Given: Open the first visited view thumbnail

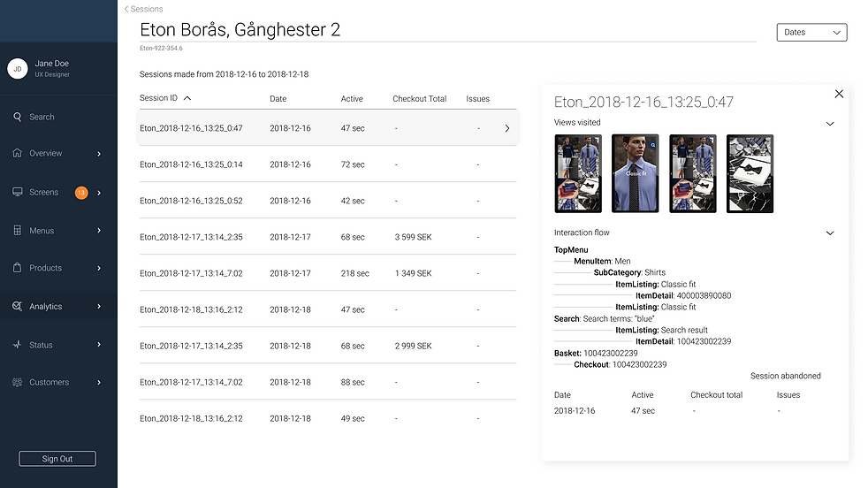Looking at the screenshot, I should (x=578, y=173).
